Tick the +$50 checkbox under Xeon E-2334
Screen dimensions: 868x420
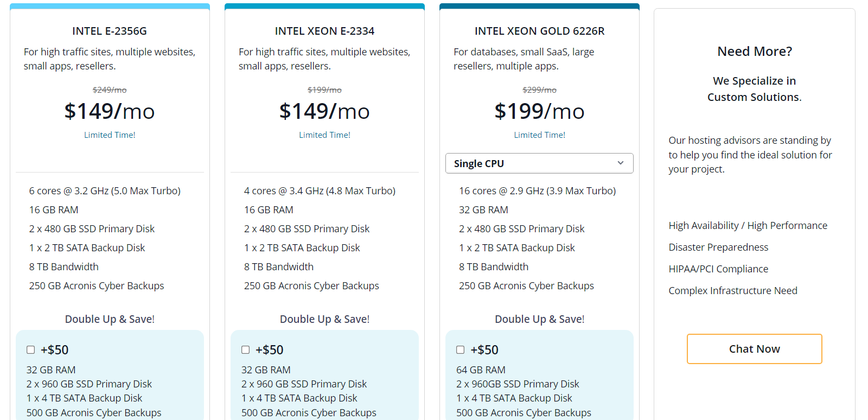[246, 350]
